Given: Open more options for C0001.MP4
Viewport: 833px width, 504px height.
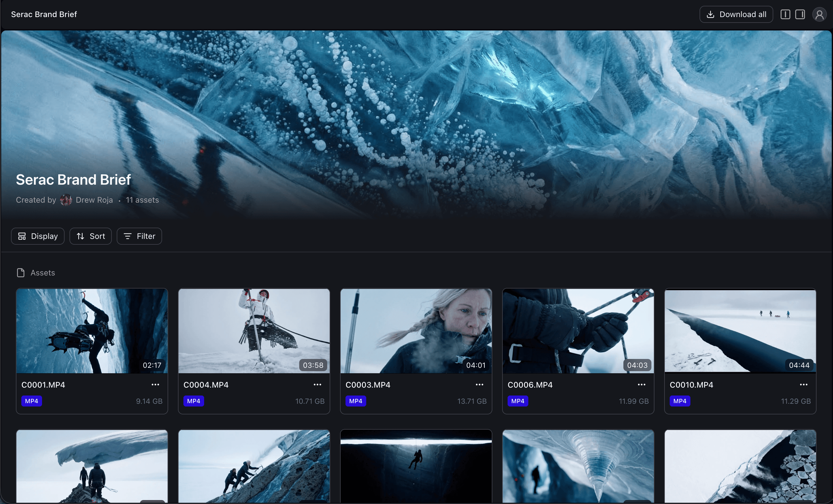Looking at the screenshot, I should pyautogui.click(x=155, y=385).
